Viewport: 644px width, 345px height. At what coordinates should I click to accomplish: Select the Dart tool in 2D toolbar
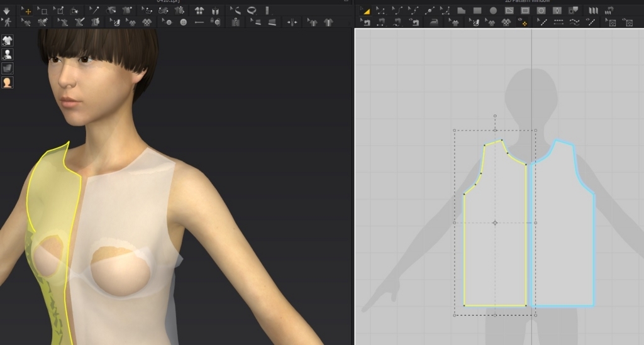(x=557, y=11)
